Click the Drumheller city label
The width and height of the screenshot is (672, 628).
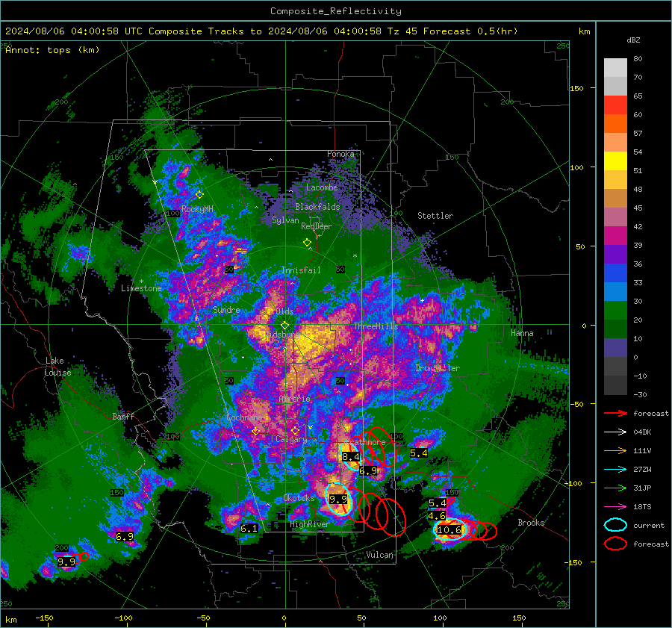coord(438,368)
